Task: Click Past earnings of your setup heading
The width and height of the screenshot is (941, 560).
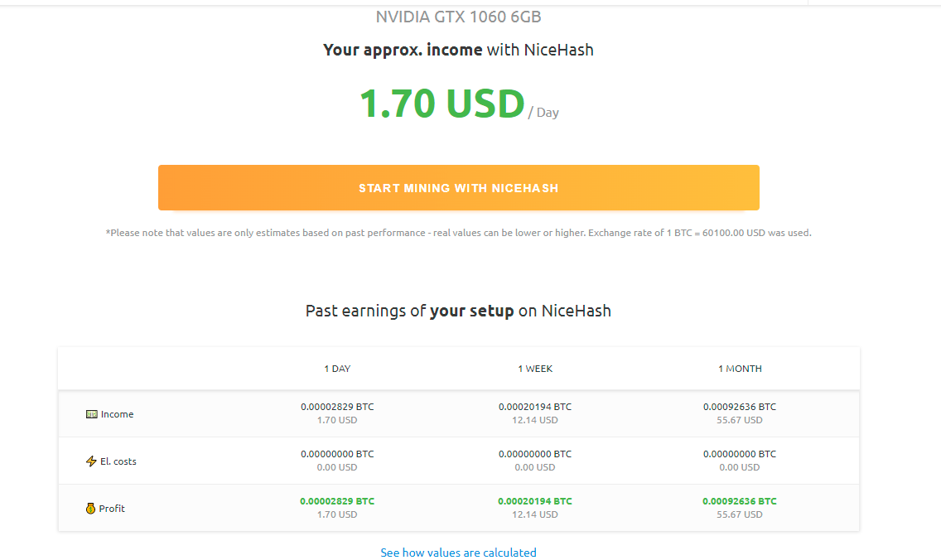Action: (458, 311)
